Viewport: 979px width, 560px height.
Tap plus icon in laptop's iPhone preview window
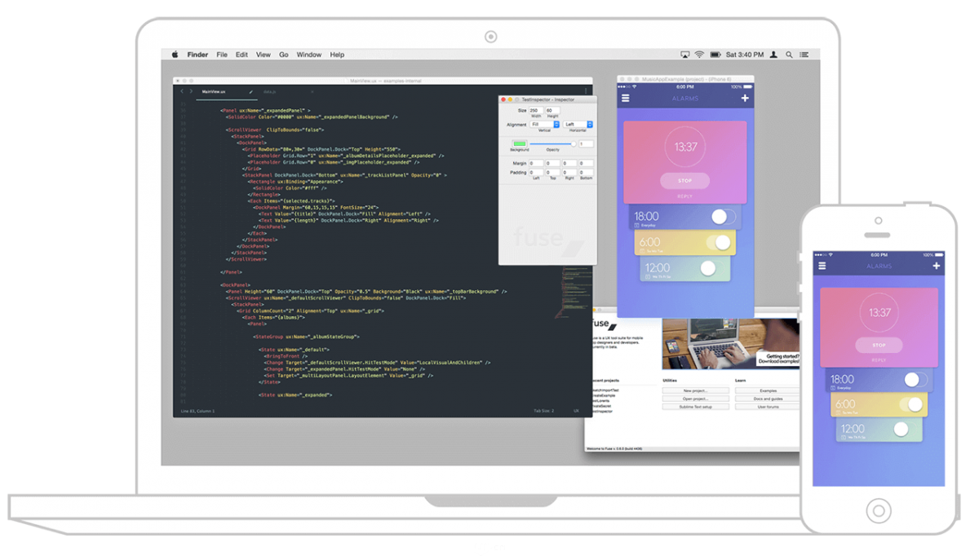[745, 99]
